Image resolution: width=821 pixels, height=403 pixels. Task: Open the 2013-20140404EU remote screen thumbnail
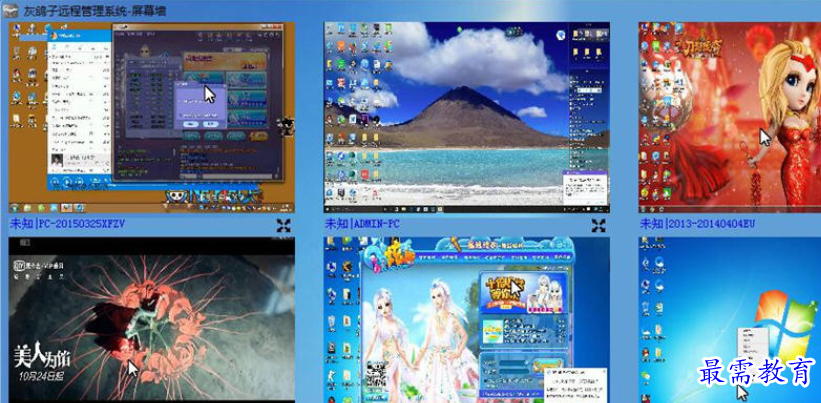click(x=730, y=117)
